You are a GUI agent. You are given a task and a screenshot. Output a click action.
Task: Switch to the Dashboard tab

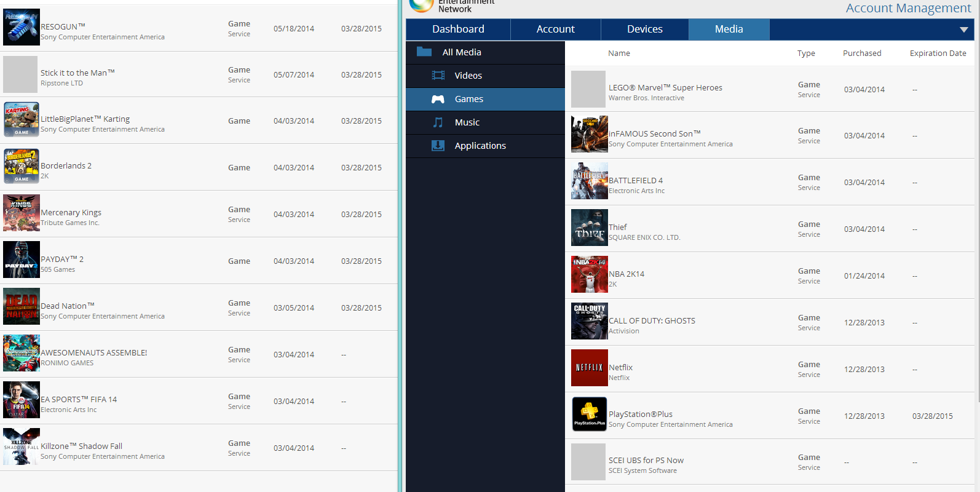point(458,30)
